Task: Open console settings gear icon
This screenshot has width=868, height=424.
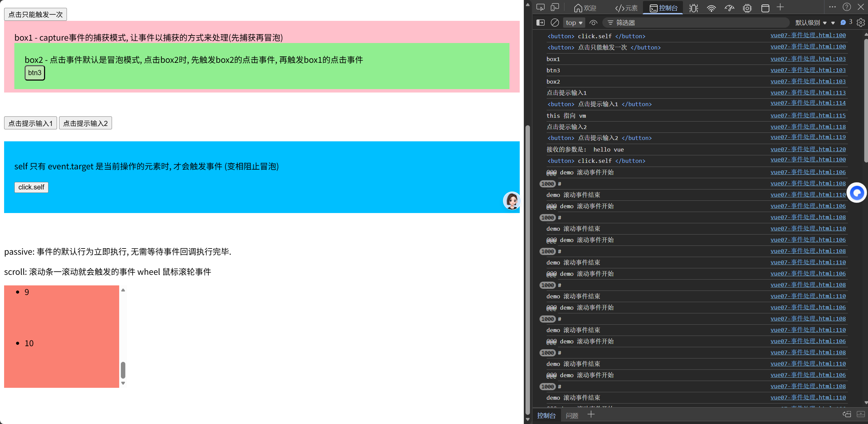Action: click(861, 23)
